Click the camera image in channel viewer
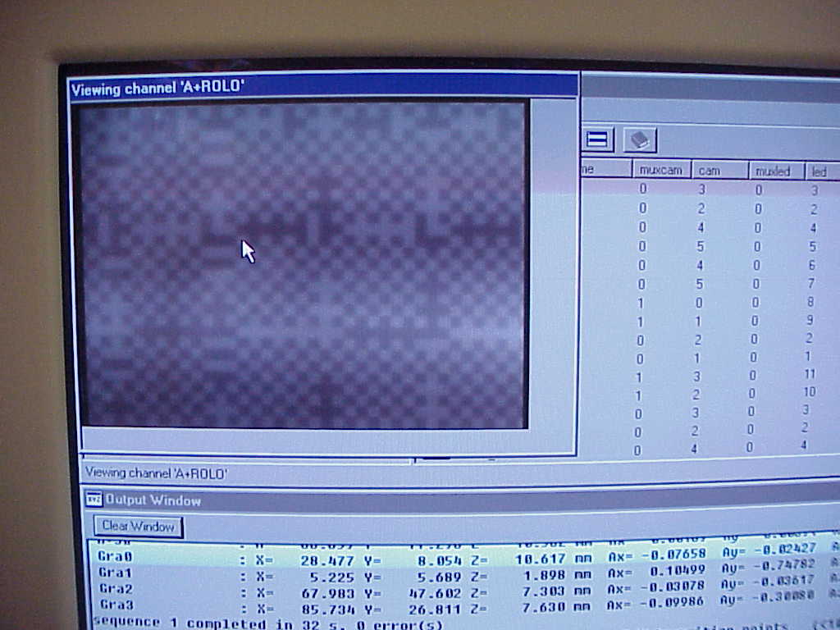The height and width of the screenshot is (630, 840). point(304,262)
